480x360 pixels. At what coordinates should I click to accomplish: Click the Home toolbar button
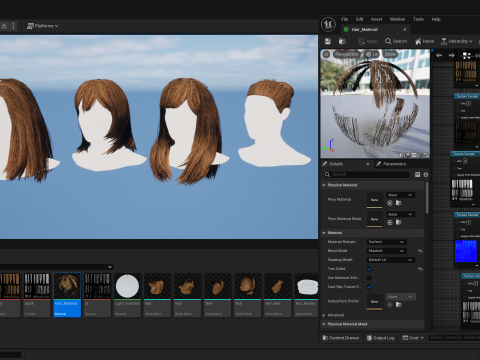[424, 41]
